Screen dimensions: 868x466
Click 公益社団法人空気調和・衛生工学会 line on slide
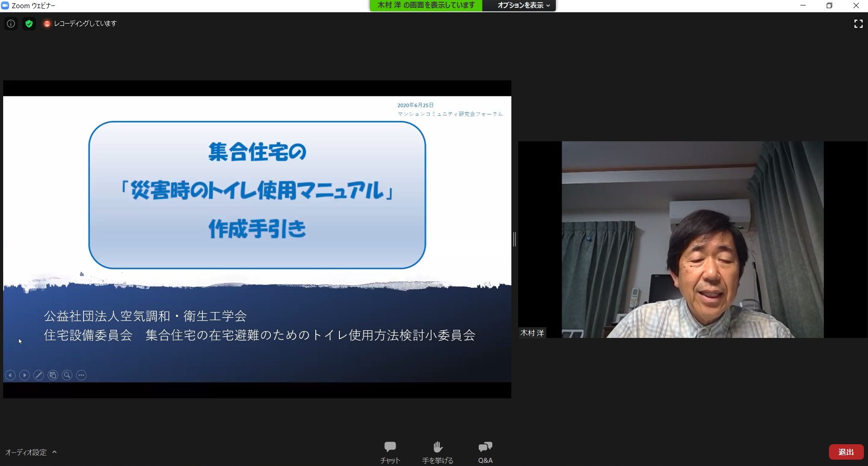145,316
